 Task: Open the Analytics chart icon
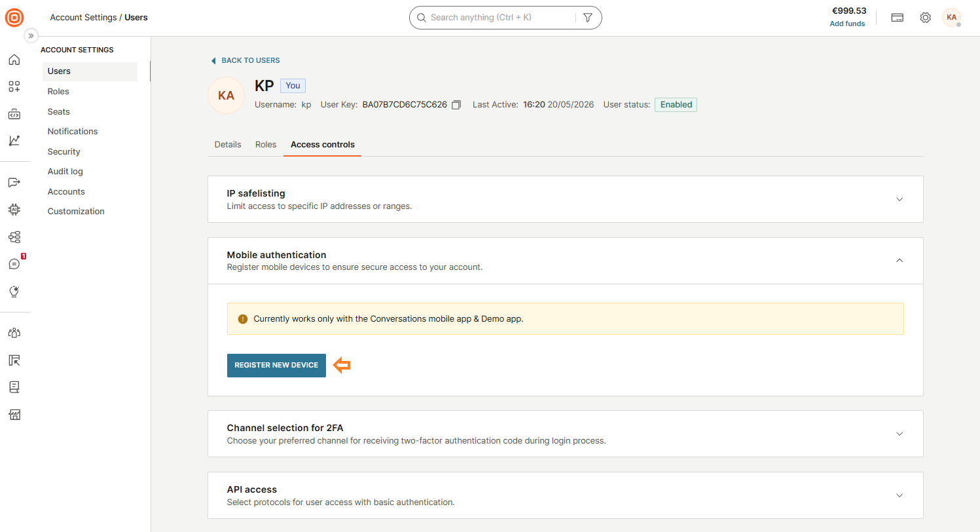pos(14,140)
